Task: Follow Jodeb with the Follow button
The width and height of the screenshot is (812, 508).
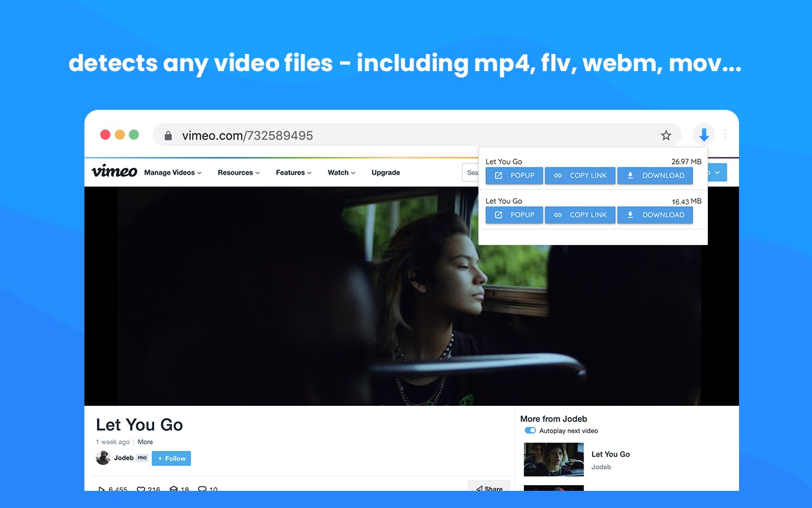Action: (x=171, y=458)
